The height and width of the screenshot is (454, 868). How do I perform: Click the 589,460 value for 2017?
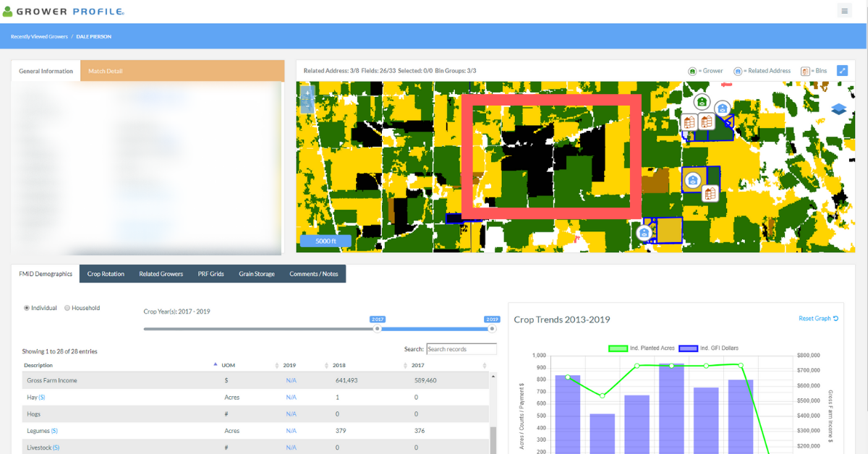click(x=426, y=380)
